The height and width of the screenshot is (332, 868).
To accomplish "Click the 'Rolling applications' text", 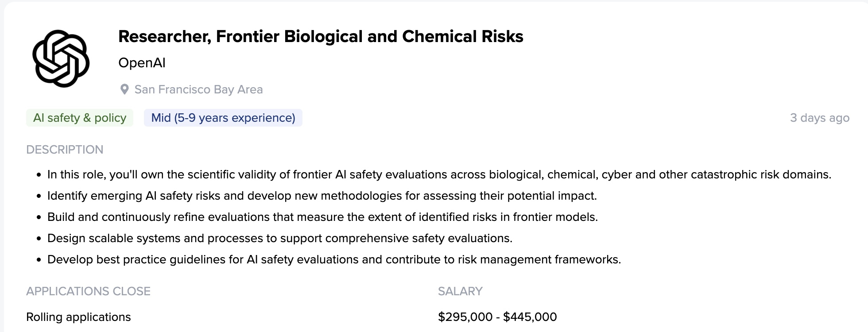I will coord(78,317).
